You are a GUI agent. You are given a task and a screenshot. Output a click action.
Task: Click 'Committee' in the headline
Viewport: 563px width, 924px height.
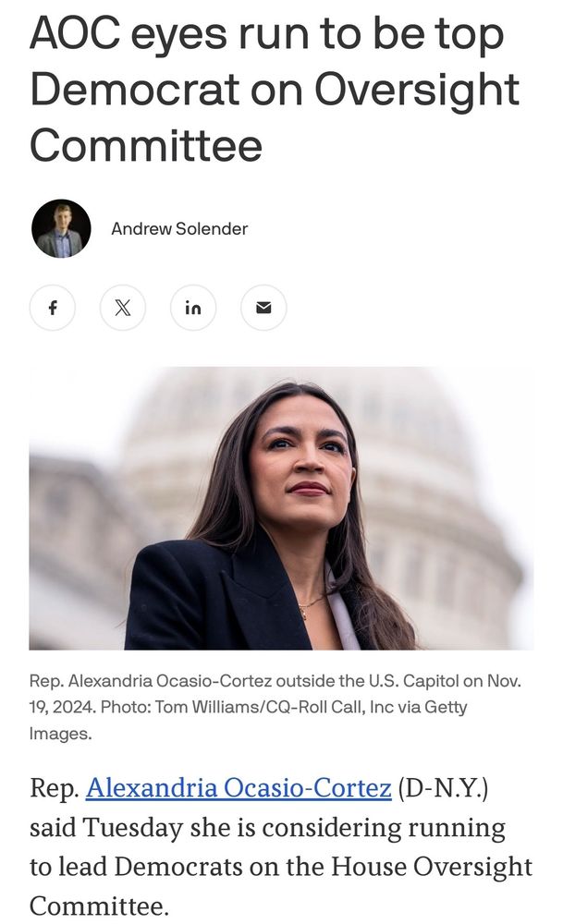coord(146,146)
